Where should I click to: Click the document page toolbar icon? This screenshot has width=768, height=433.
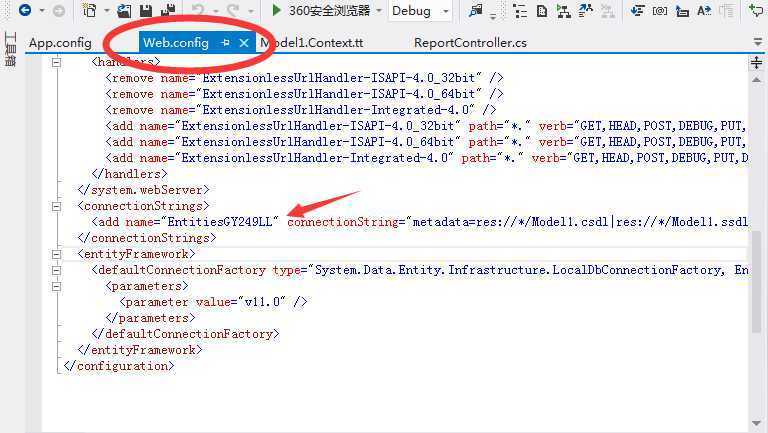(x=542, y=10)
